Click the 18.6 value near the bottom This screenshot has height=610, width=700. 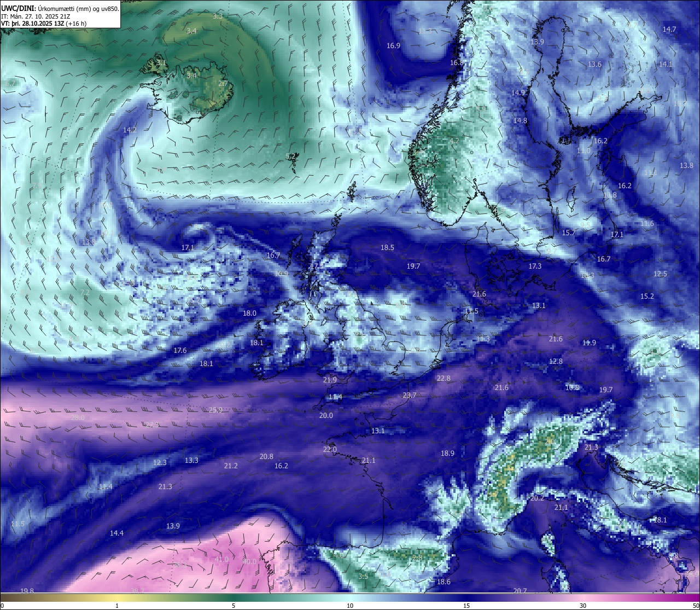[444, 582]
